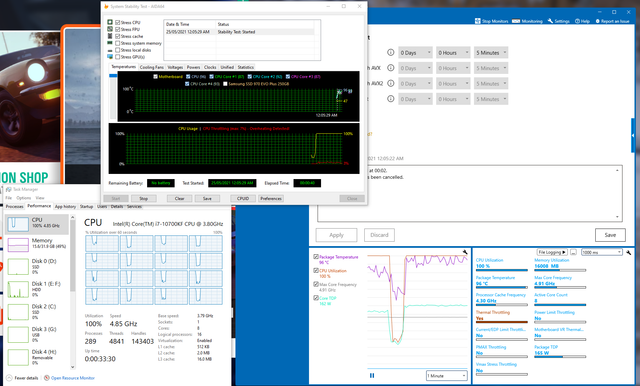The height and width of the screenshot is (386, 640).
Task: Click the info icon on the AVX2 row
Action: pos(391,83)
